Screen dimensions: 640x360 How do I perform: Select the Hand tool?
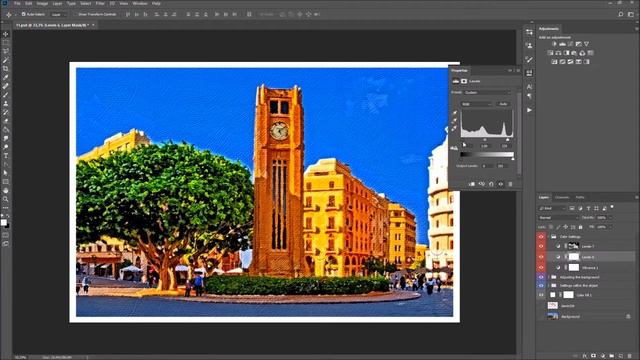coord(6,190)
